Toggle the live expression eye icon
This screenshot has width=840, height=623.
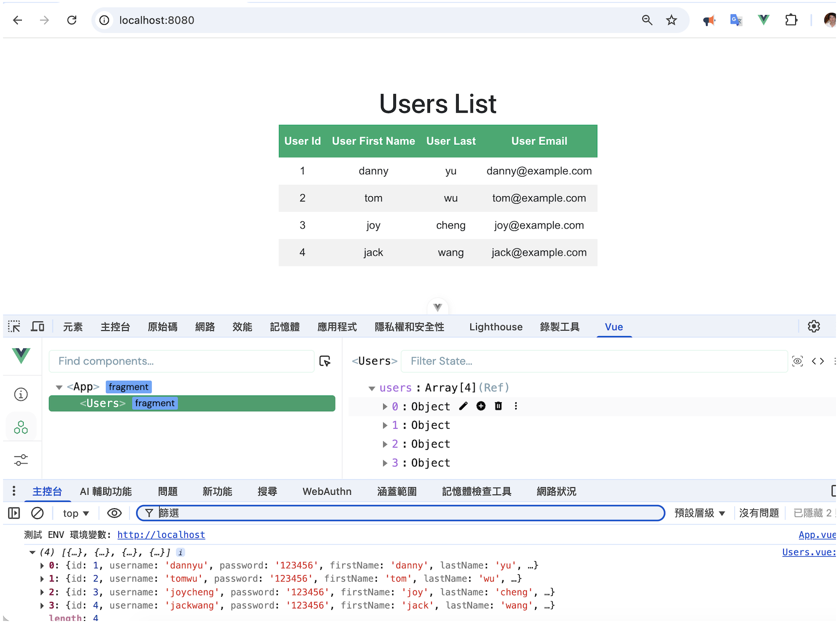tap(114, 513)
